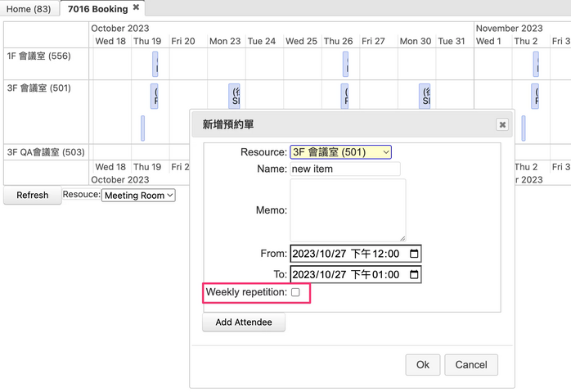
Task: Open calendar picker in To field
Action: [x=414, y=275]
